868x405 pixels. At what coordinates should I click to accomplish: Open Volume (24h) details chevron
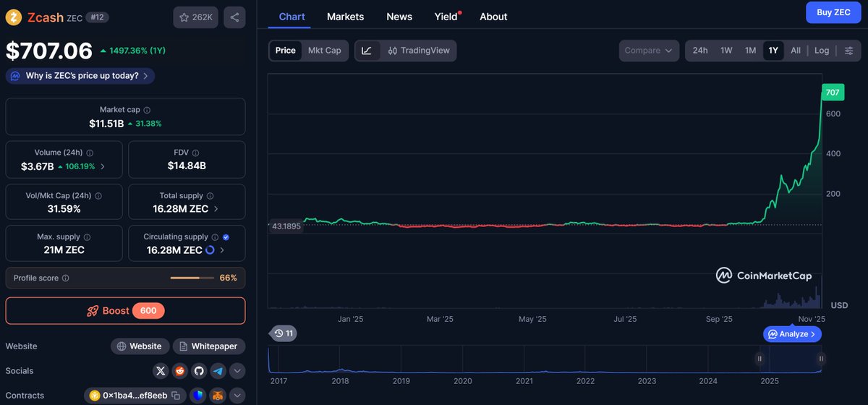tap(102, 166)
